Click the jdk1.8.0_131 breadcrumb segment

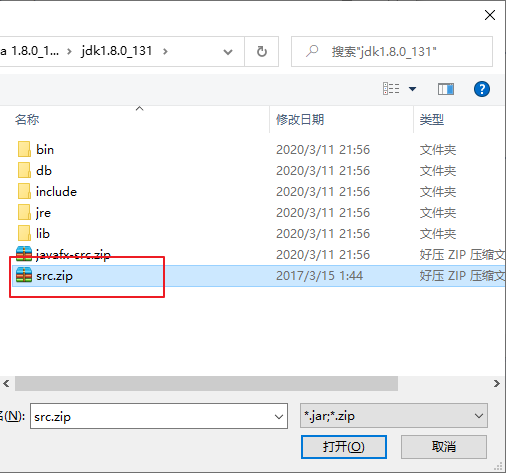coord(116,51)
